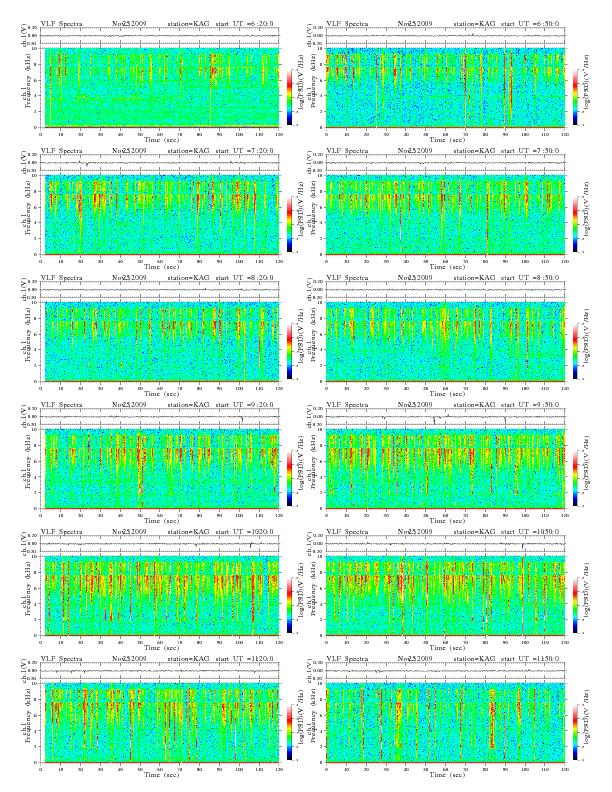Screen dimensions: 612x792
Task: Click the title 'start UT =10:20:0'
Action: [245, 532]
